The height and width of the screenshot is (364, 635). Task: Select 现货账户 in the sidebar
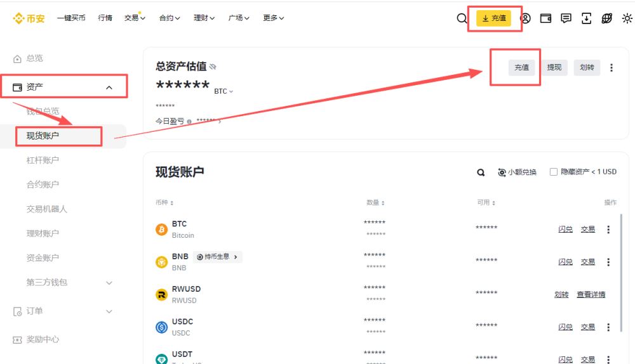click(43, 136)
